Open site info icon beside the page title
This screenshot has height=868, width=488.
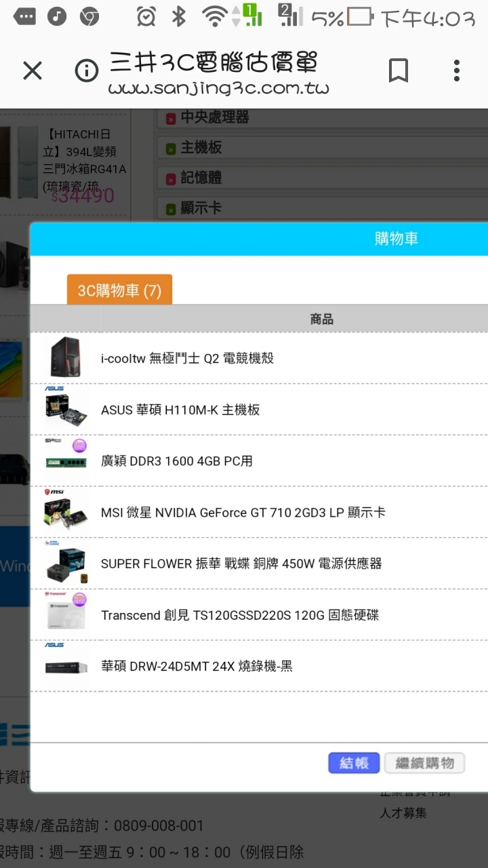pos(86,71)
